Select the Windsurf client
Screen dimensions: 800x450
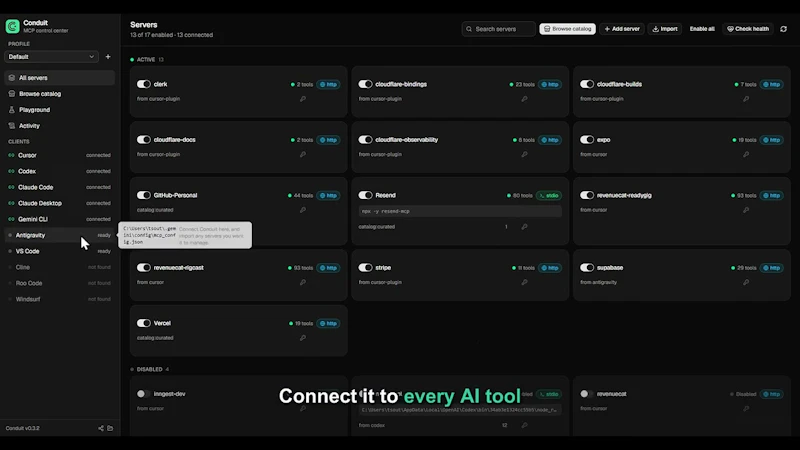coord(60,299)
